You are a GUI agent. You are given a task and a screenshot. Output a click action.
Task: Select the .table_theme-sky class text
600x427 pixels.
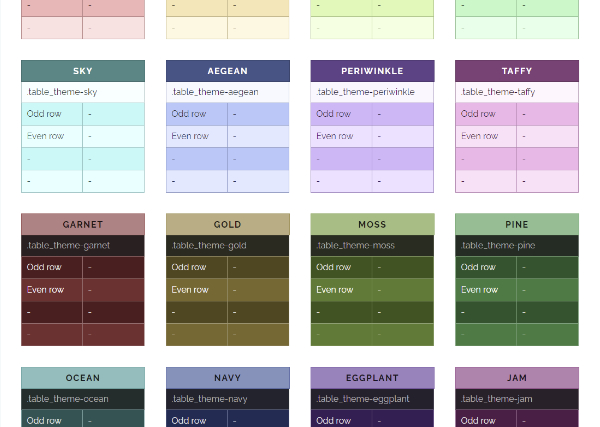(x=62, y=92)
